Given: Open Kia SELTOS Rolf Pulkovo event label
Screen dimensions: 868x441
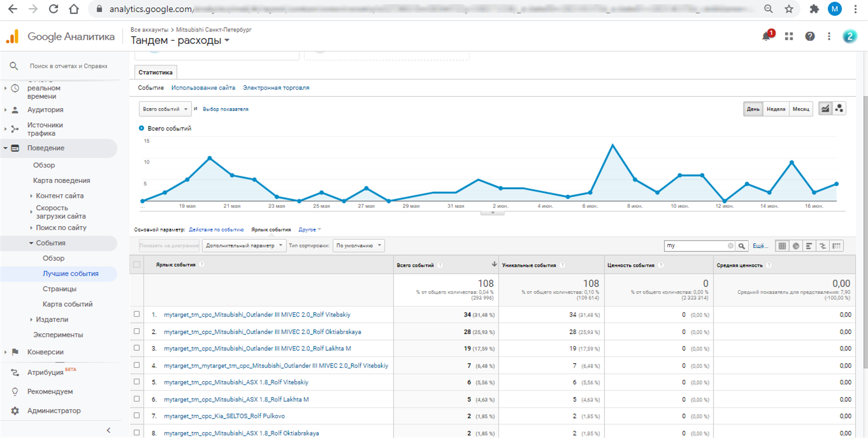Looking at the screenshot, I should click(224, 416).
